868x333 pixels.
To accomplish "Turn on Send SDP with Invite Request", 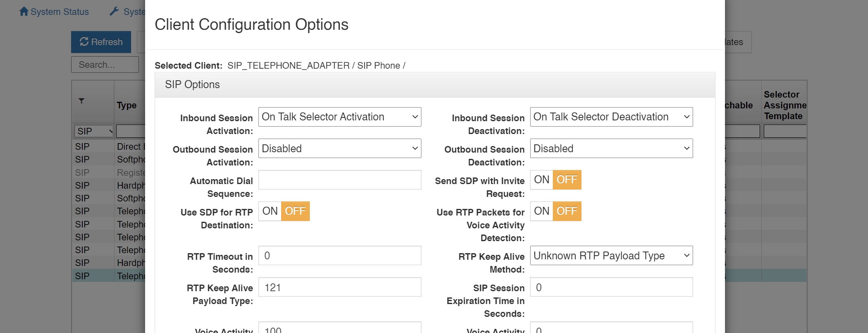I will (541, 180).
